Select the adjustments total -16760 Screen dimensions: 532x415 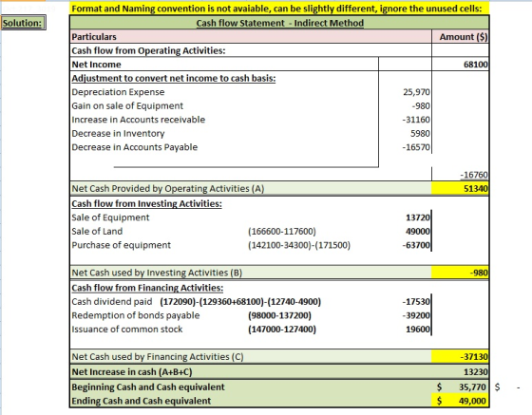pyautogui.click(x=474, y=175)
